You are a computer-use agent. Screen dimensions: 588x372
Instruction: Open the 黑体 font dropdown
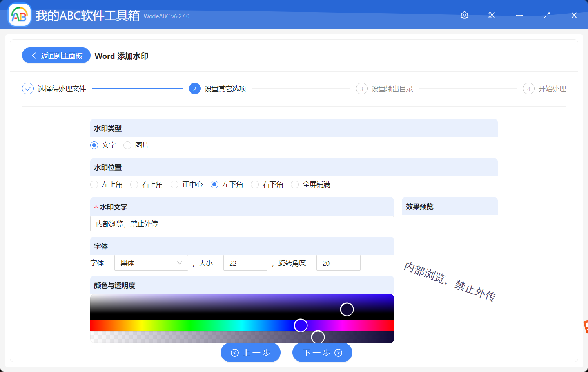(151, 263)
